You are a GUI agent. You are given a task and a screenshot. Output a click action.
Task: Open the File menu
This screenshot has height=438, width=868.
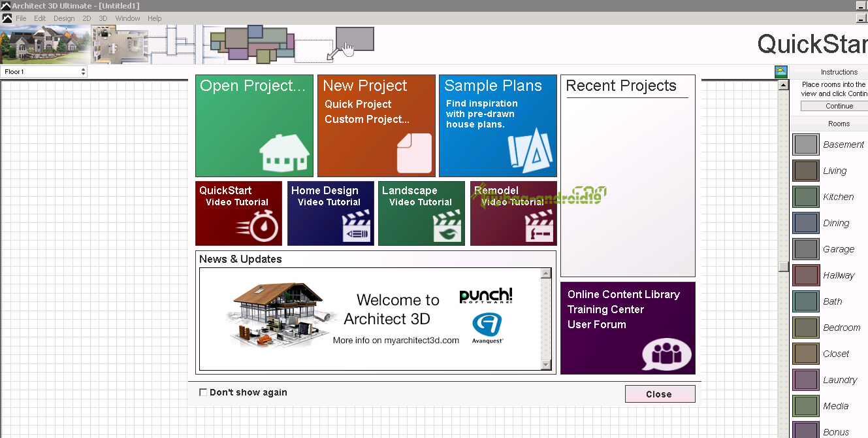(22, 18)
